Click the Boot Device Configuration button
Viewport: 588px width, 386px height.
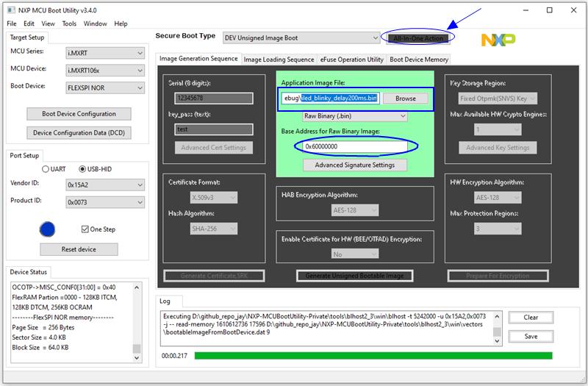tap(79, 114)
